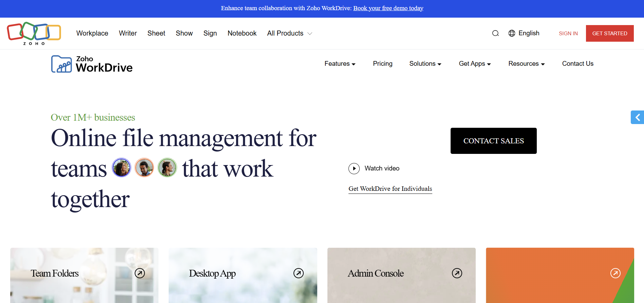The image size is (644, 303).
Task: Click the Zoho WorkDrive folder logo
Action: pos(61,64)
